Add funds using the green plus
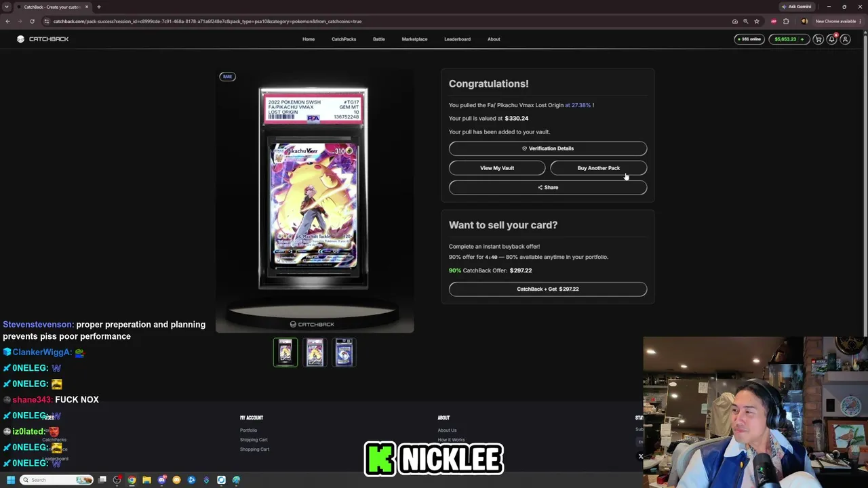The height and width of the screenshot is (488, 868). 802,39
